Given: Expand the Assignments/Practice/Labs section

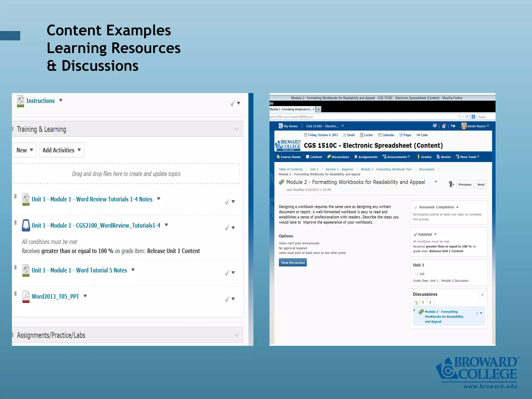Looking at the screenshot, I should click(x=237, y=335).
